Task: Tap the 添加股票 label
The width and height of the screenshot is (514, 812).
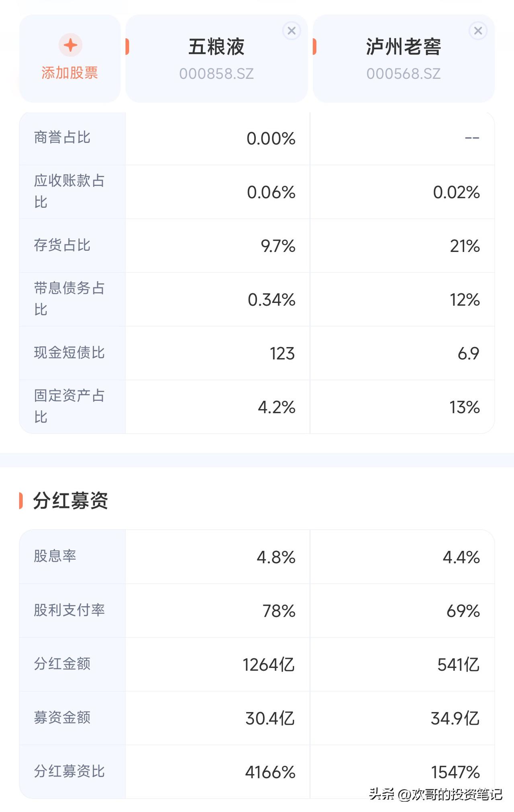Action: tap(70, 73)
